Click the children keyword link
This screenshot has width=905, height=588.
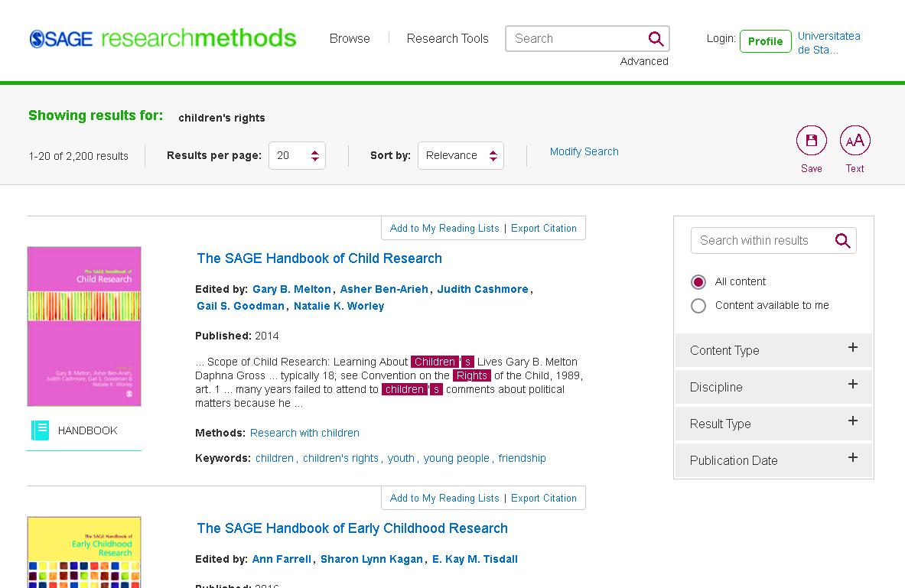click(275, 458)
